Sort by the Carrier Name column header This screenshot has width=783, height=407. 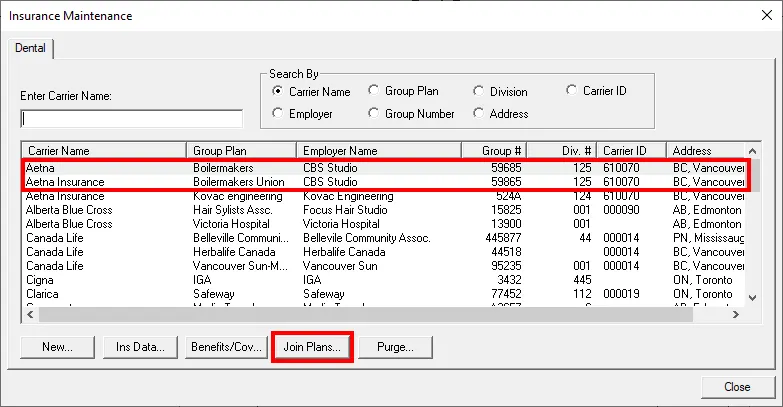pos(104,151)
